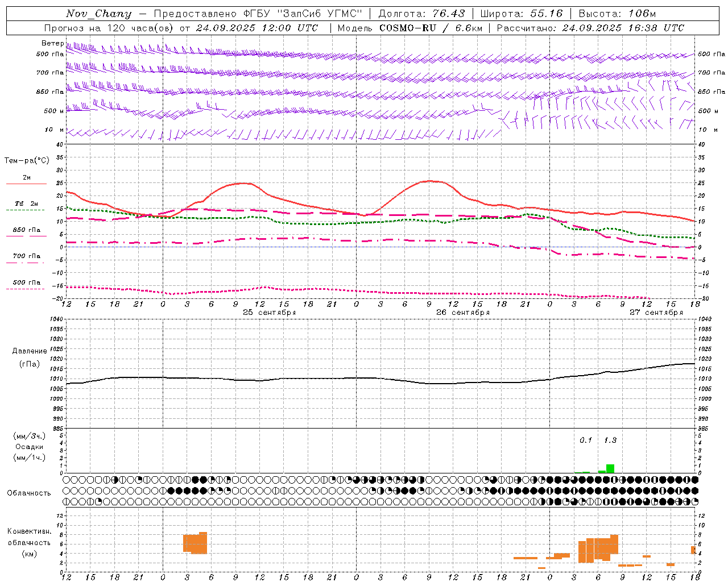Image resolution: width=728 pixels, height=582 pixels.
Task: Select the 'Широта: 55.16' header value
Action: [x=522, y=14]
